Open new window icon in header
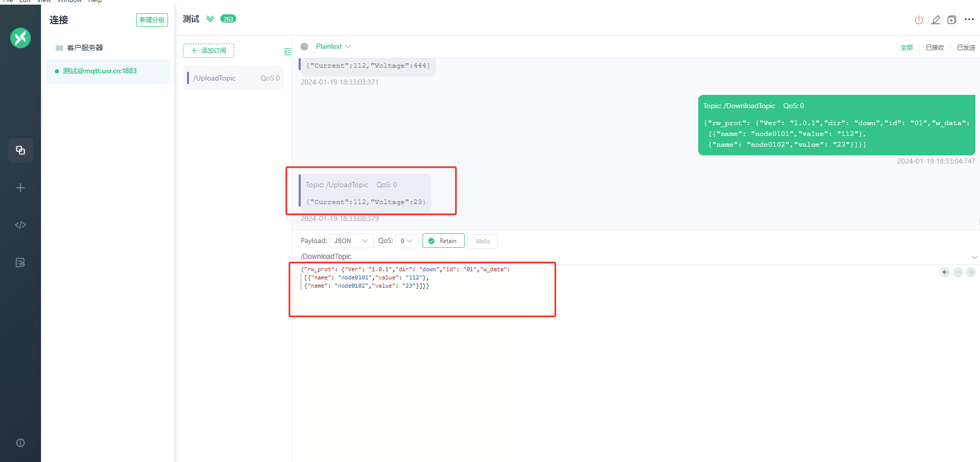 pos(952,20)
